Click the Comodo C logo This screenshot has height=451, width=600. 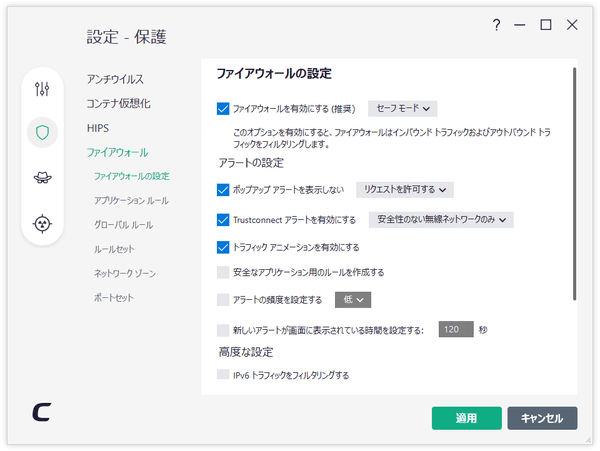(x=42, y=412)
